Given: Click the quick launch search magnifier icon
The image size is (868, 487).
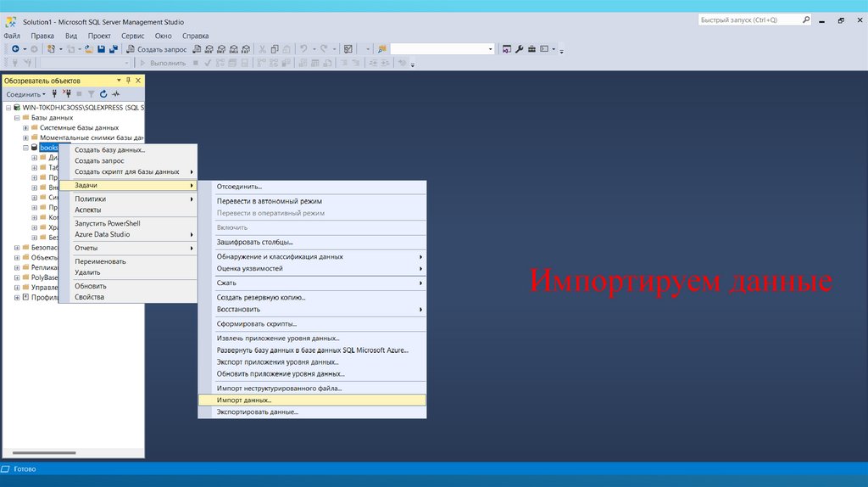Looking at the screenshot, I should tap(806, 20).
